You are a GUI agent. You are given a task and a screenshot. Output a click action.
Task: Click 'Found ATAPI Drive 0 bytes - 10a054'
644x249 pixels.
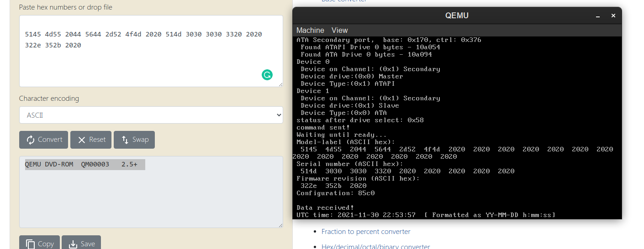point(370,47)
